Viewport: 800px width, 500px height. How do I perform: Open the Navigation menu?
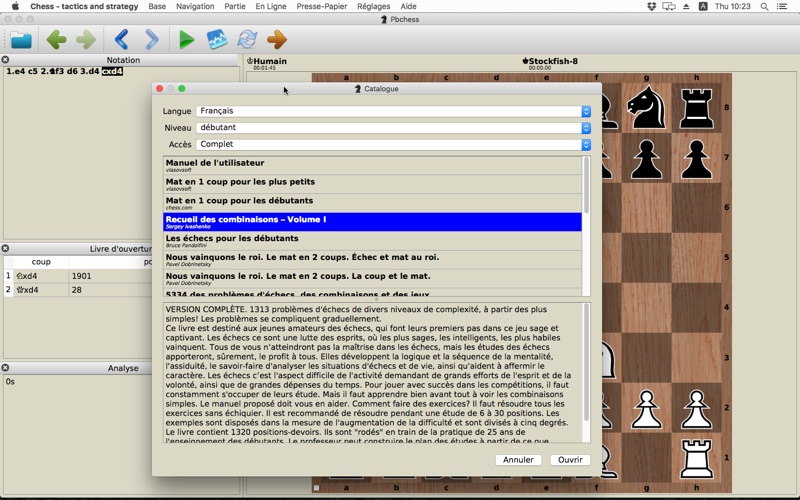pyautogui.click(x=195, y=6)
